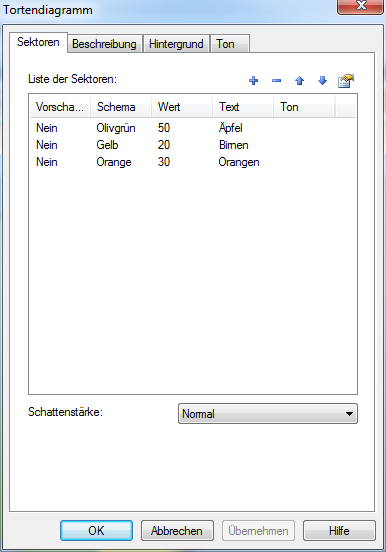Screen dimensions: 386x552
Task: Open the Schattenstärke dropdown
Action: click(x=268, y=414)
